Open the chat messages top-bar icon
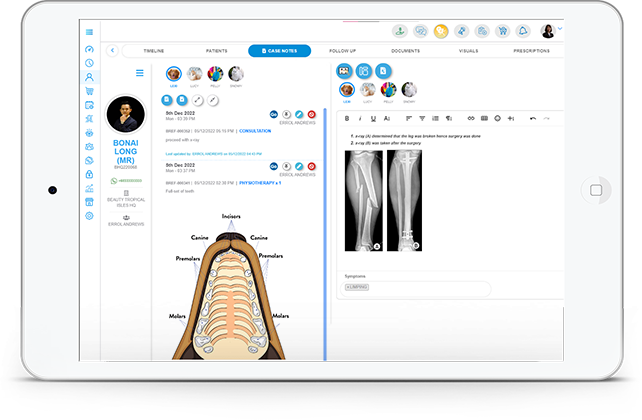Viewport: 642px width, 420px height. point(420,31)
